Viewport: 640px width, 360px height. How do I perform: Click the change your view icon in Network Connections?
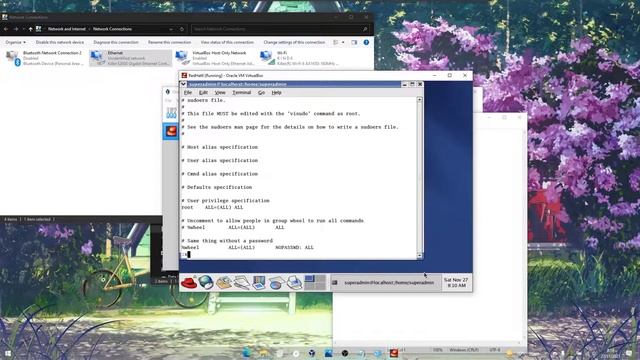(336, 42)
